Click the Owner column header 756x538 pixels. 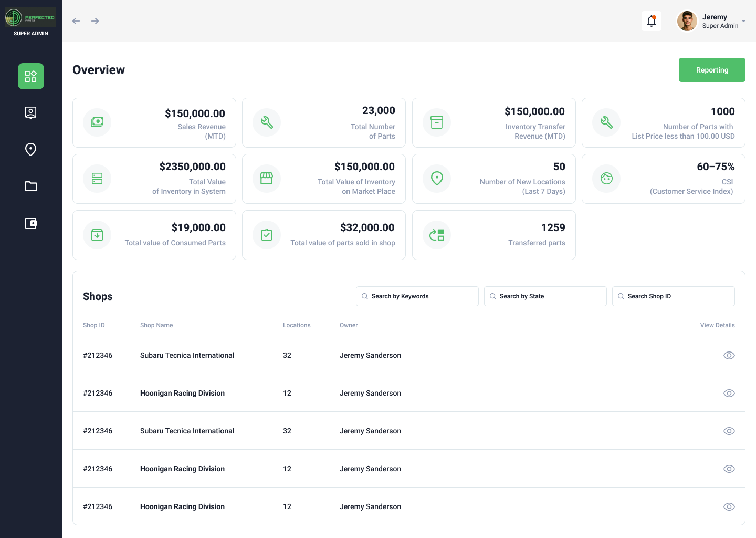[349, 325]
